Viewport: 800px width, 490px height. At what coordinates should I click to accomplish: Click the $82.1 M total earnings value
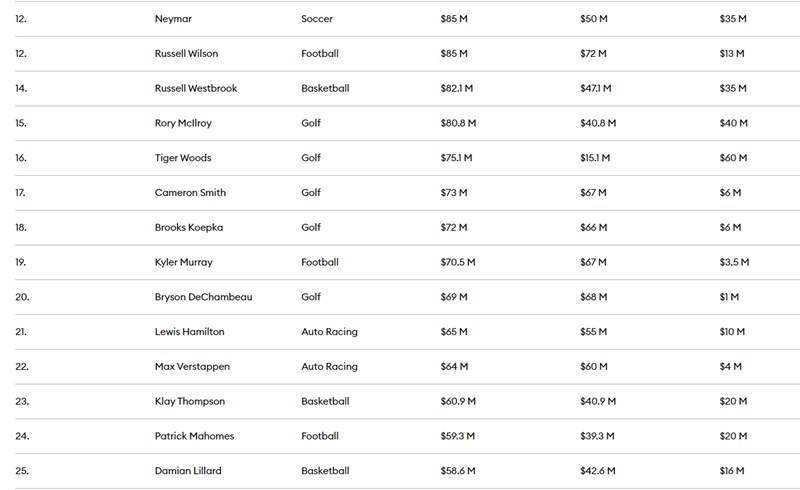pos(458,89)
